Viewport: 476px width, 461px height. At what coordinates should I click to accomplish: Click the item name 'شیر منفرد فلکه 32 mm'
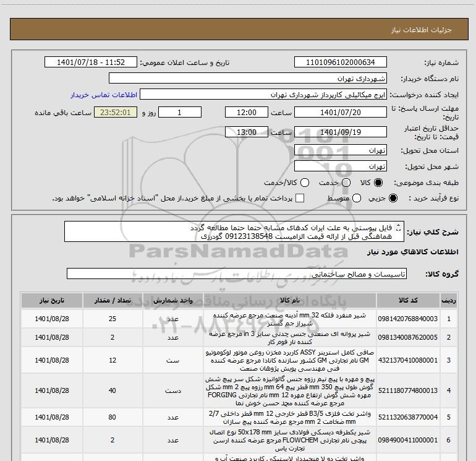(x=289, y=319)
